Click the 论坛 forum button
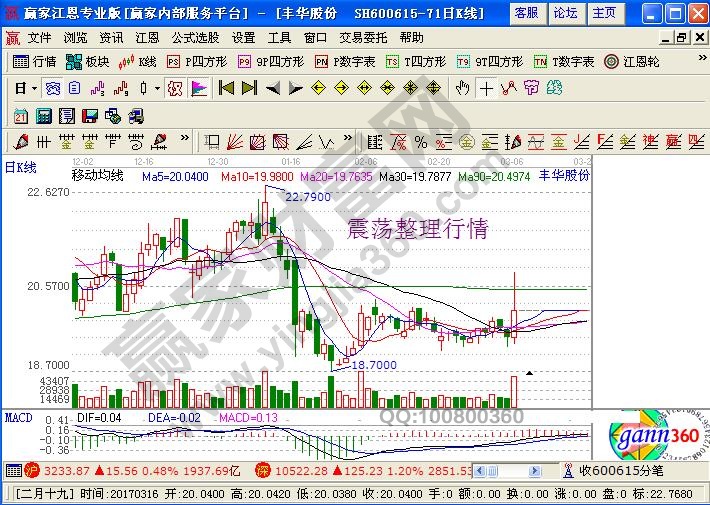The width and height of the screenshot is (710, 505). [565, 13]
